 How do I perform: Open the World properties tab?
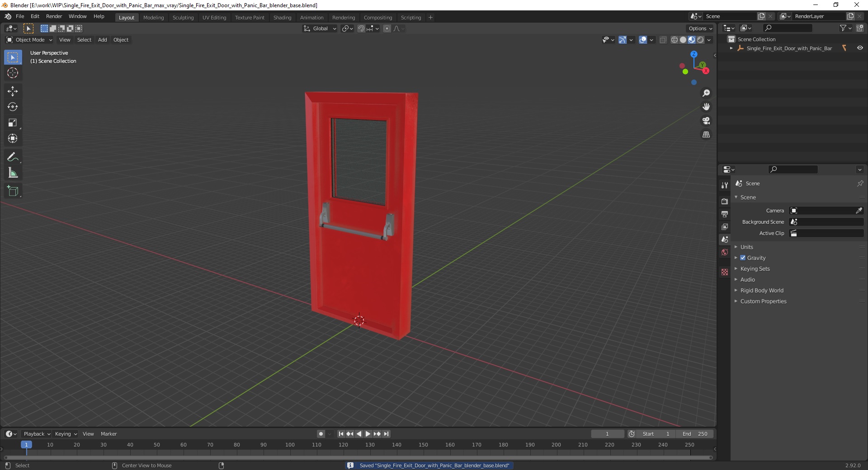[725, 252]
